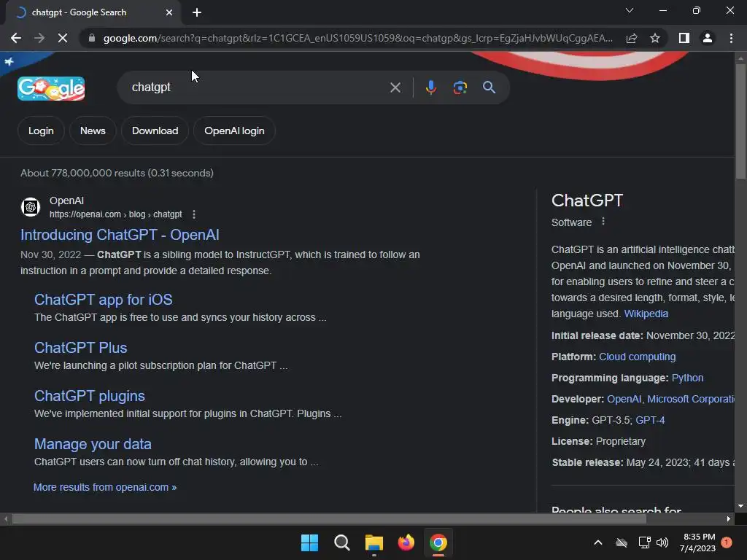Open File Explorer from taskbar
This screenshot has height=560, width=747.
coord(374,542)
